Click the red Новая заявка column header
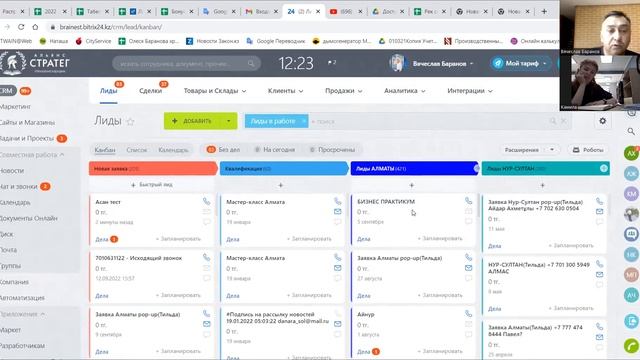Screen dimensions: 640x360 pos(153,168)
